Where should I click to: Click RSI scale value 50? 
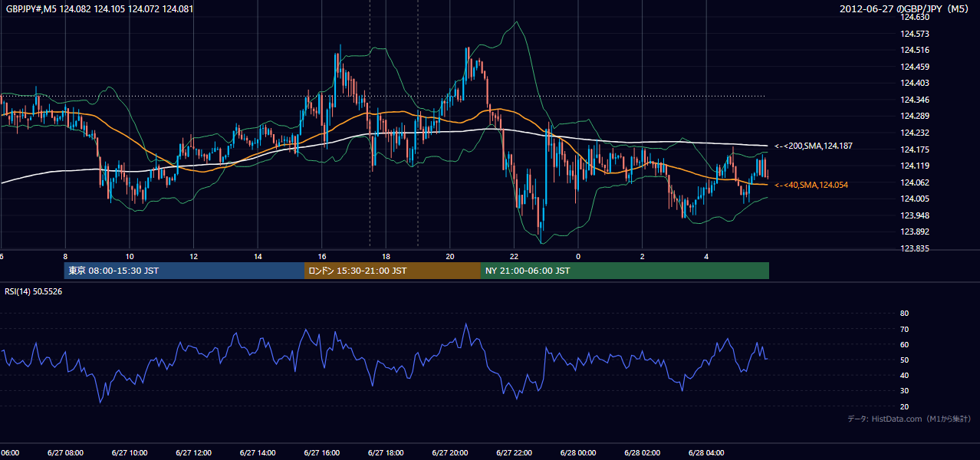tap(904, 360)
